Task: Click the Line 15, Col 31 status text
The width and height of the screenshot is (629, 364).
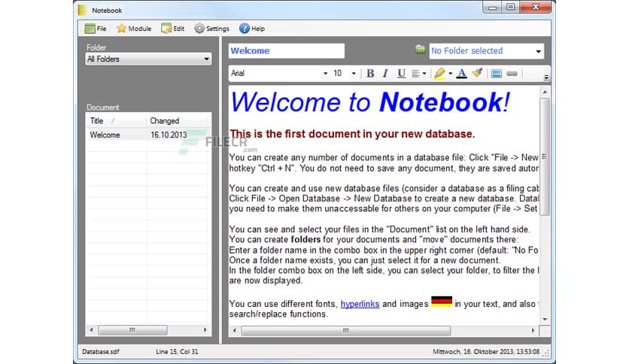Action: (177, 351)
